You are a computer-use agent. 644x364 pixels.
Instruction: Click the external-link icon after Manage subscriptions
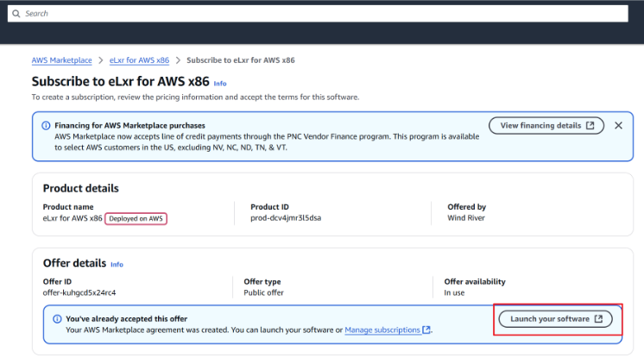pyautogui.click(x=426, y=330)
